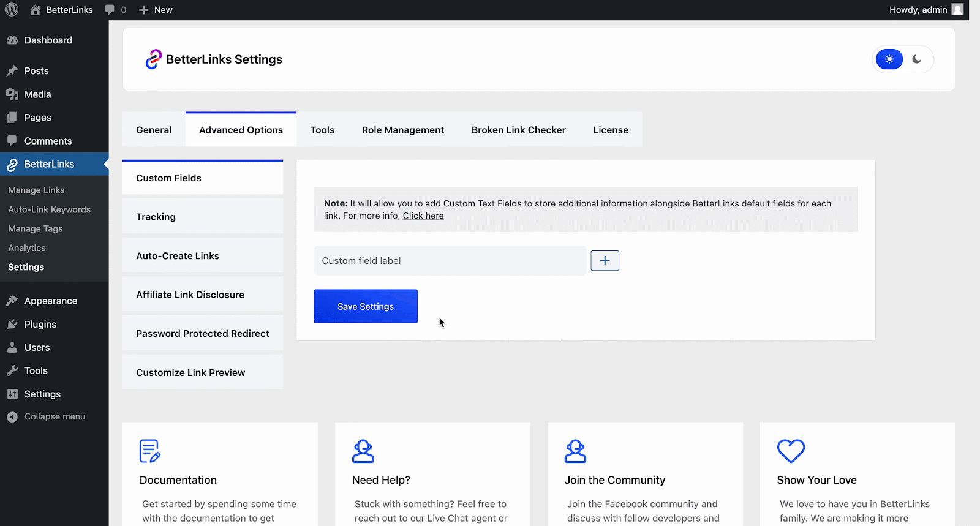
Task: Open Manage Links submenu item
Action: tap(36, 190)
